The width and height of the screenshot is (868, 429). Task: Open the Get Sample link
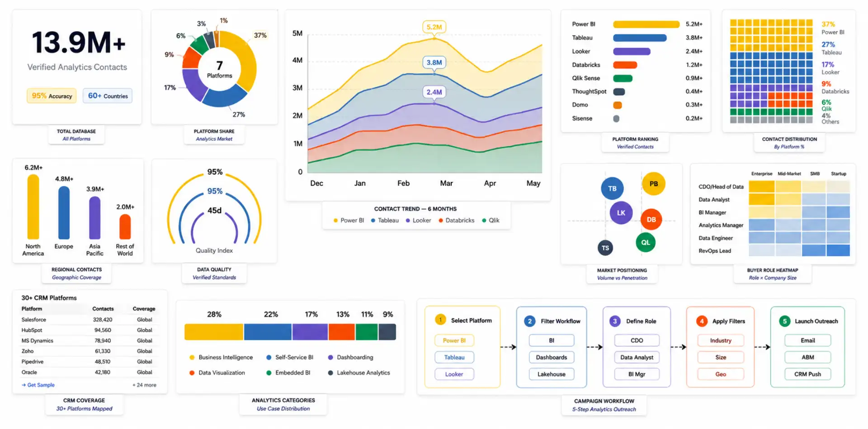pos(38,385)
